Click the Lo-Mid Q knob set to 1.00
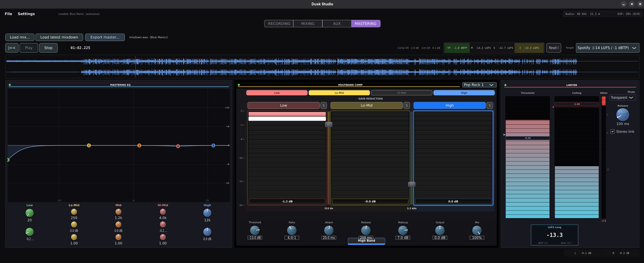 [x=74, y=237]
